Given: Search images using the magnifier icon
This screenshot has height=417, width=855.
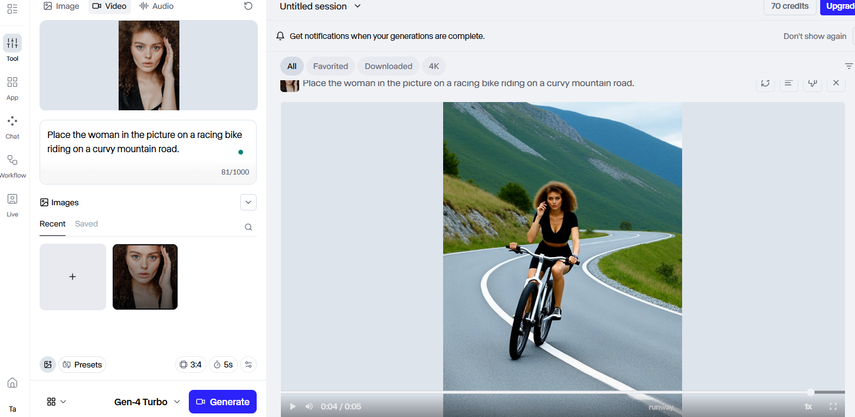Looking at the screenshot, I should coord(248,227).
